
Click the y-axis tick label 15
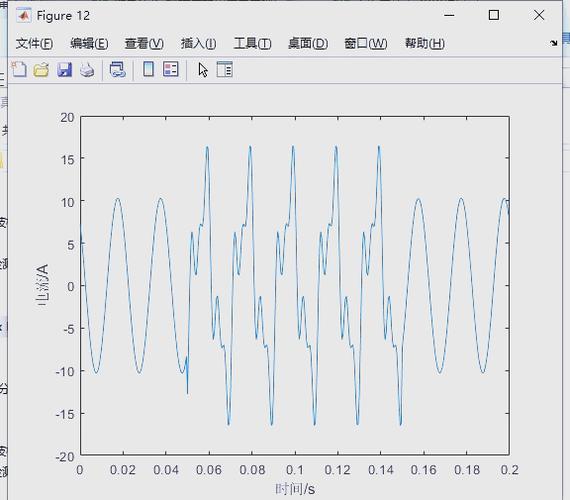pyautogui.click(x=68, y=160)
